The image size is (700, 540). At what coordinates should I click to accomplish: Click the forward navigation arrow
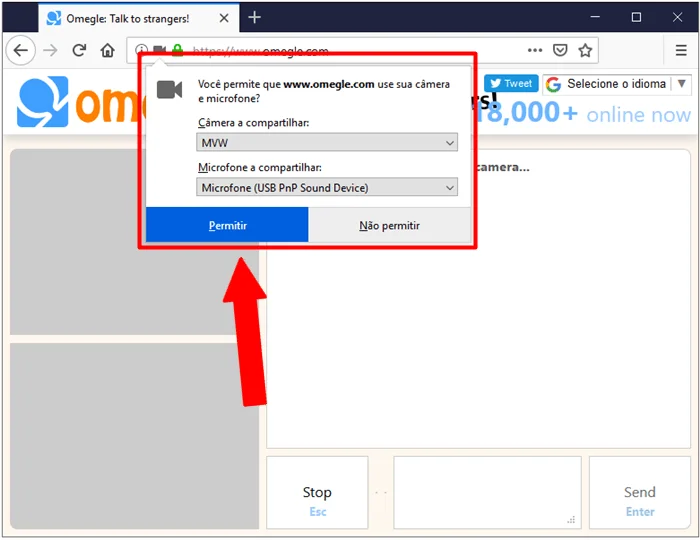[x=50, y=50]
